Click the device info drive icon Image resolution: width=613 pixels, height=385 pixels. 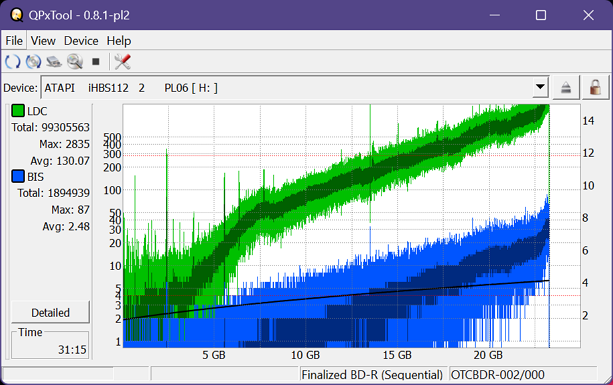pos(54,62)
